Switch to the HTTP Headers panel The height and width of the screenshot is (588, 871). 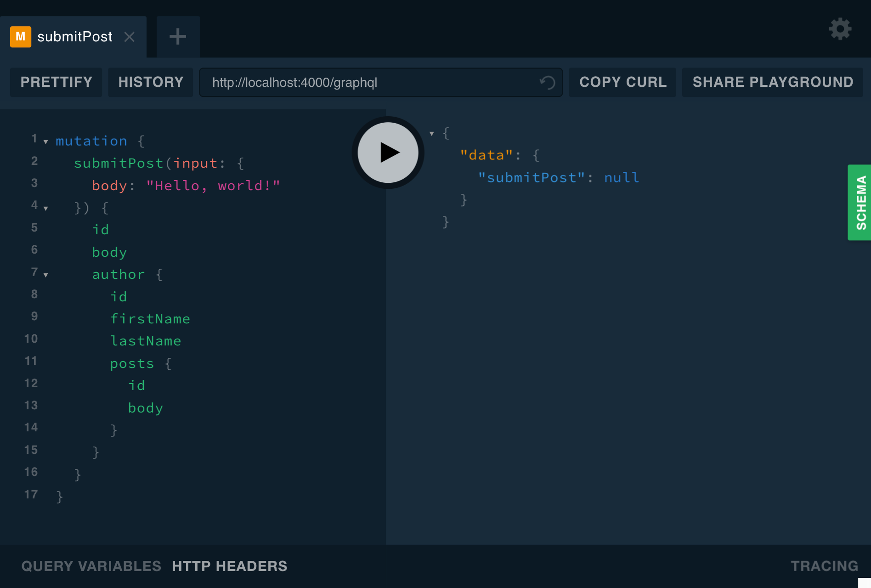click(x=229, y=566)
